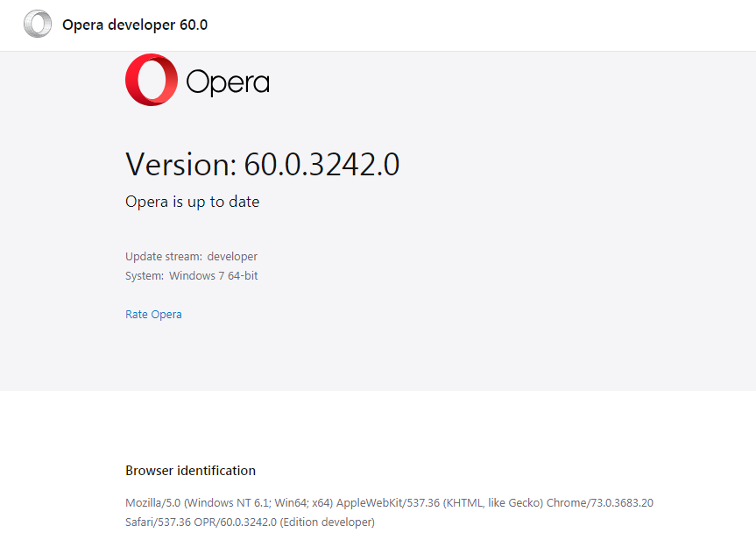Click the Update stream label
756x547 pixels.
tap(164, 257)
